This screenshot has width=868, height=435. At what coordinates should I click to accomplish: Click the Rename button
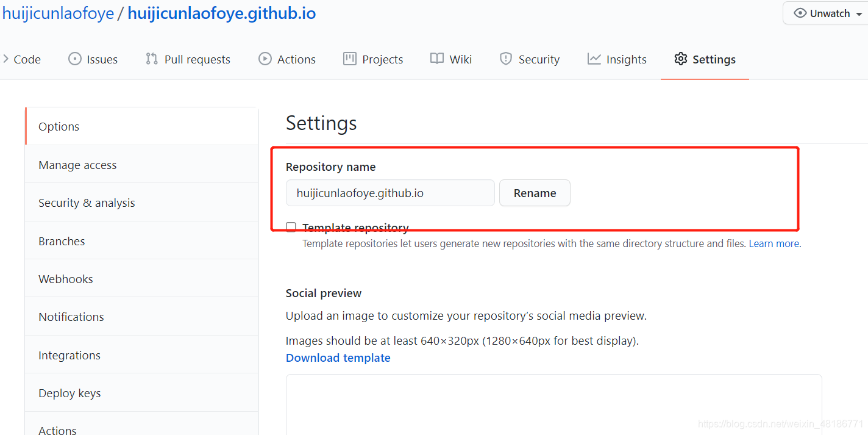click(x=535, y=193)
